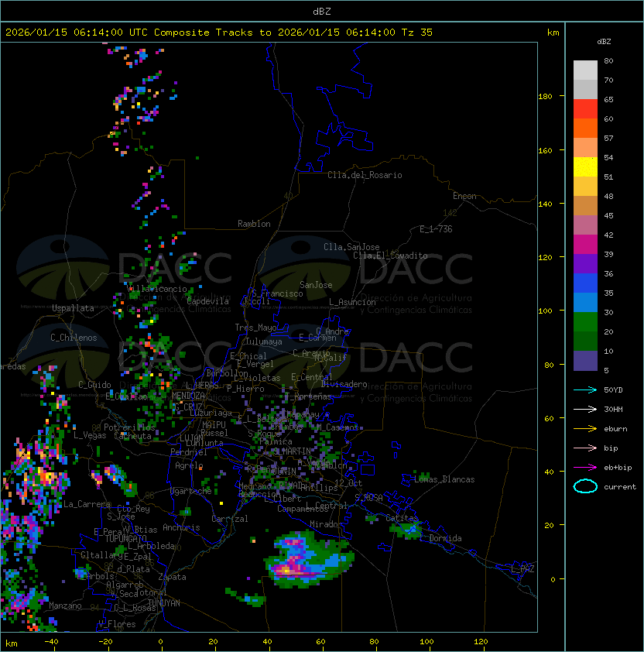Click the 'V_Flores' map label
644x652 pixels.
tap(117, 624)
